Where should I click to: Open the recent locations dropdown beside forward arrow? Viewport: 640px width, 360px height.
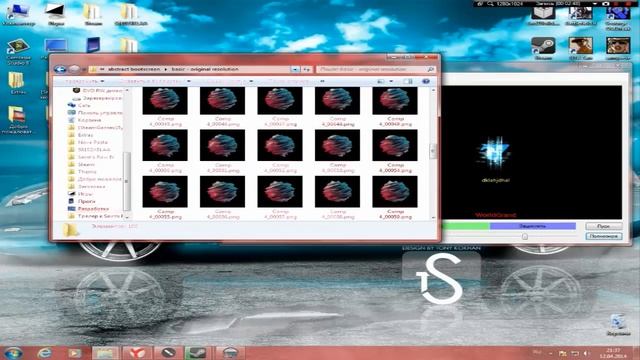pos(83,69)
